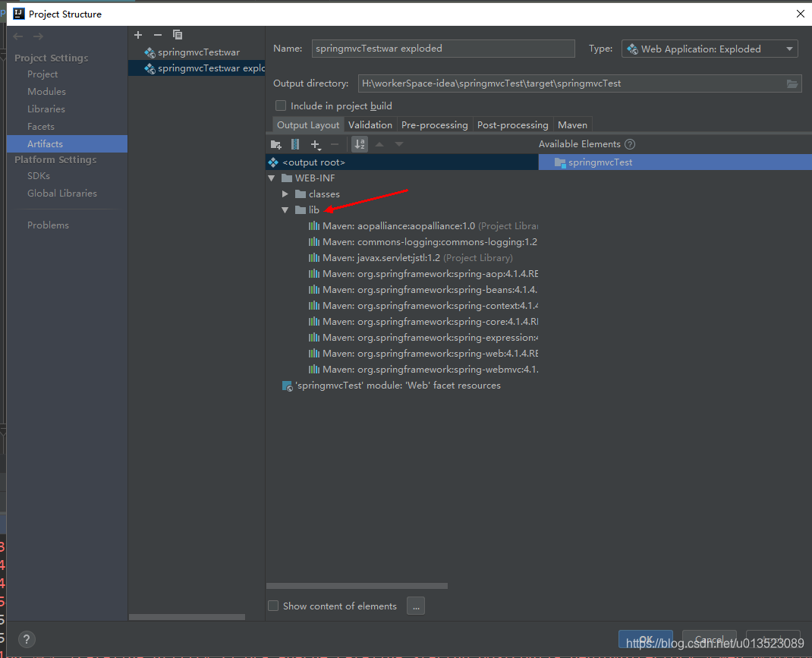The height and width of the screenshot is (658, 812).
Task: Close the Project Structure dialog
Action: click(800, 14)
